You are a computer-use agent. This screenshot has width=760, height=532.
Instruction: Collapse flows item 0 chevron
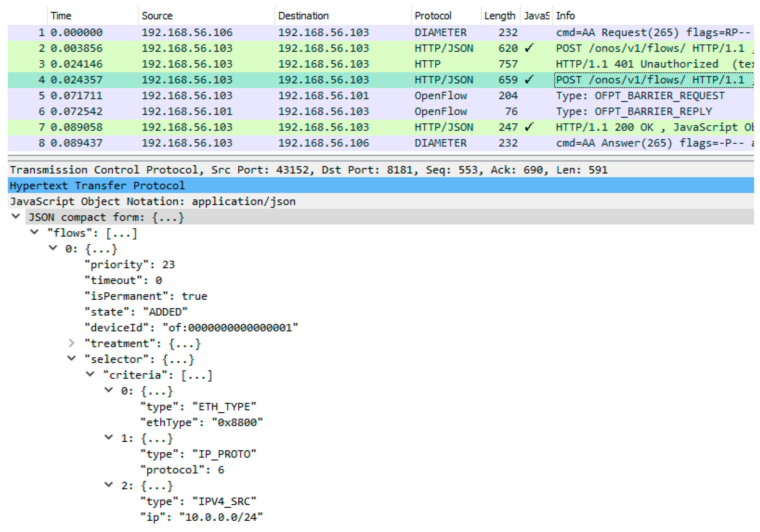tap(53, 248)
